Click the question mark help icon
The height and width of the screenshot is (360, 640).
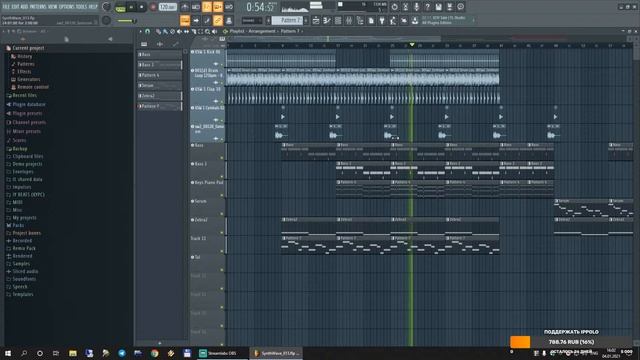click(427, 7)
